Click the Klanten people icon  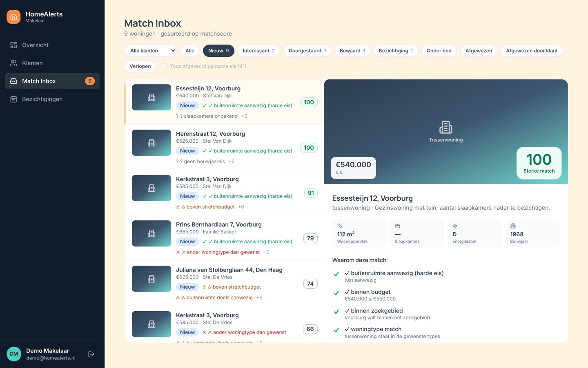[x=13, y=63]
